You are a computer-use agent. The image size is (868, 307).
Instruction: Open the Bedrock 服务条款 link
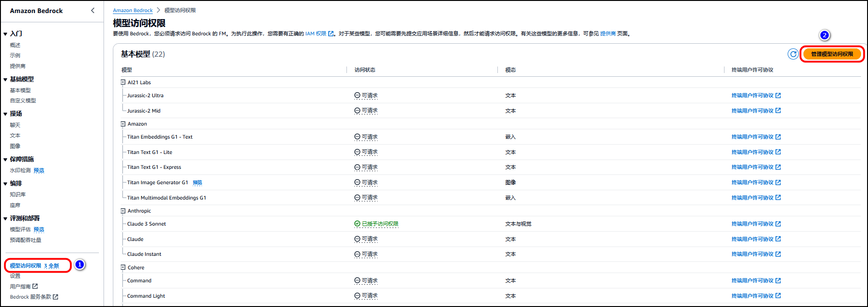click(31, 297)
